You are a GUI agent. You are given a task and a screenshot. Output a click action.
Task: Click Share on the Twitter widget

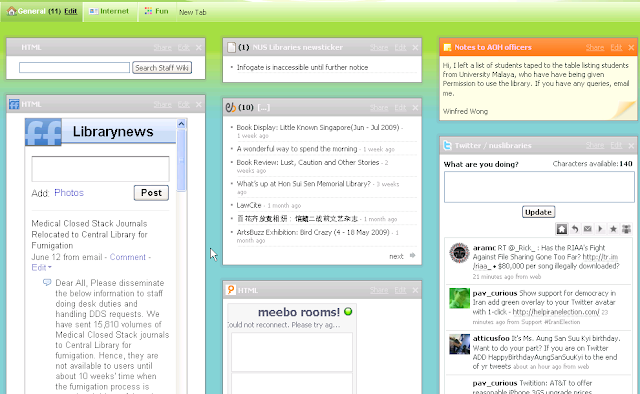595,145
